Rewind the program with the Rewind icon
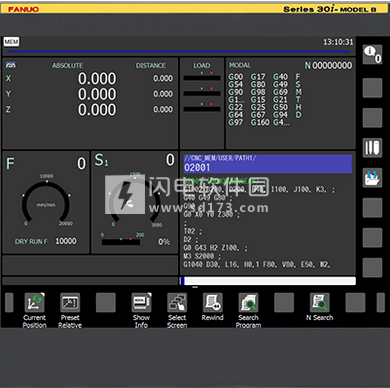Viewport: 390px width, 388px height. (x=213, y=303)
